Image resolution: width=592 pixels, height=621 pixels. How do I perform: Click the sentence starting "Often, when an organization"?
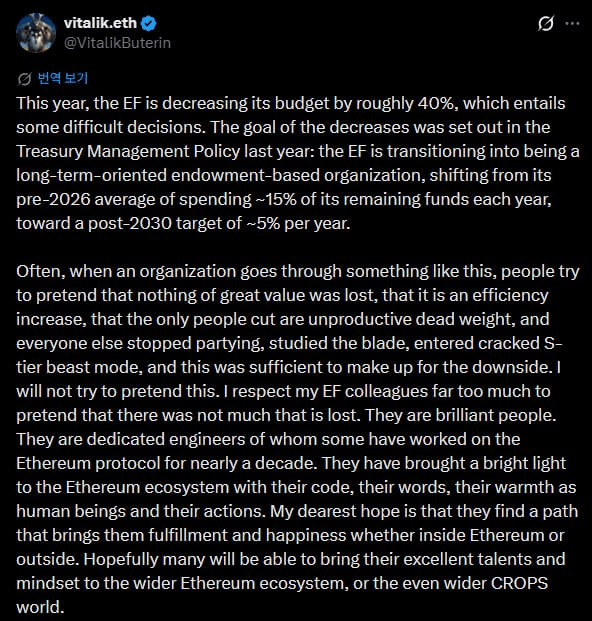(288, 320)
